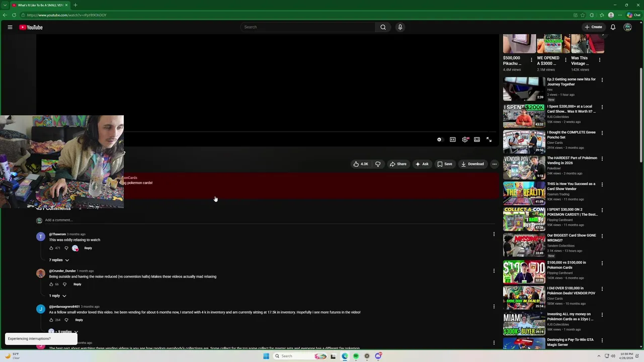The width and height of the screenshot is (644, 362).
Task: Start voice search with microphone icon
Action: click(400, 27)
